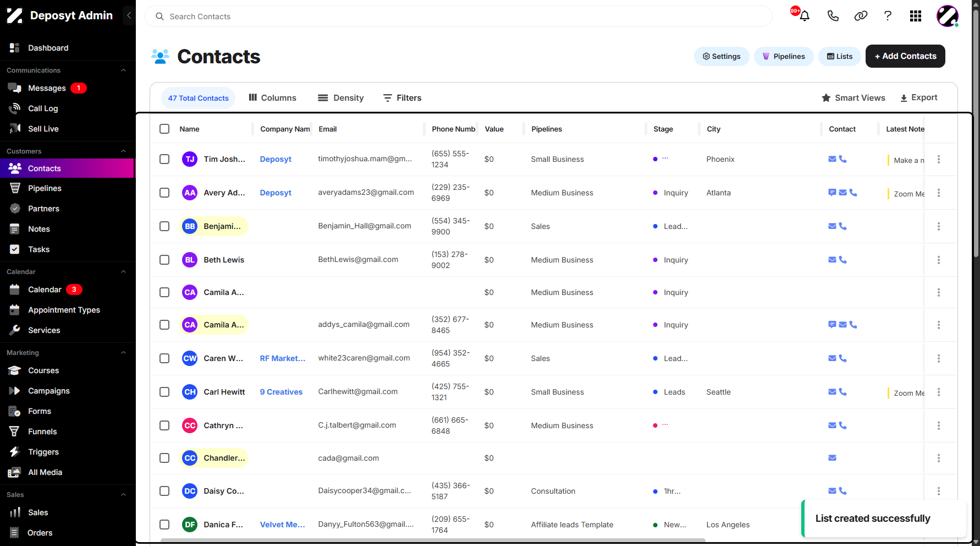The width and height of the screenshot is (980, 546).
Task: Open row options menu for Carl Hewitt
Action: tap(939, 392)
